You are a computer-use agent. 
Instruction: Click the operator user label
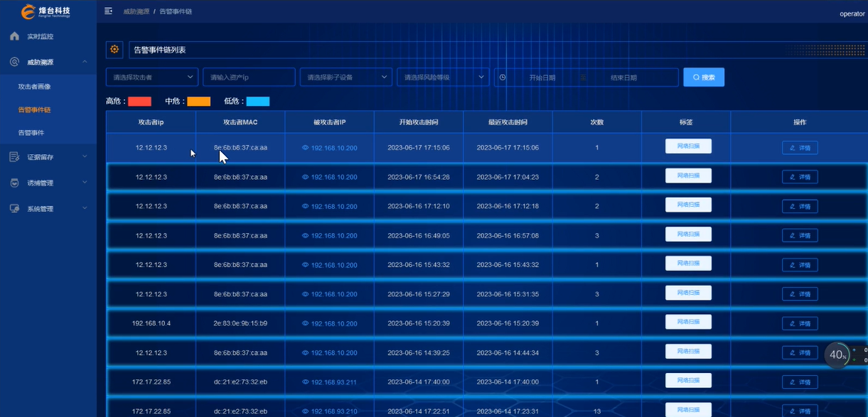[x=852, y=14]
